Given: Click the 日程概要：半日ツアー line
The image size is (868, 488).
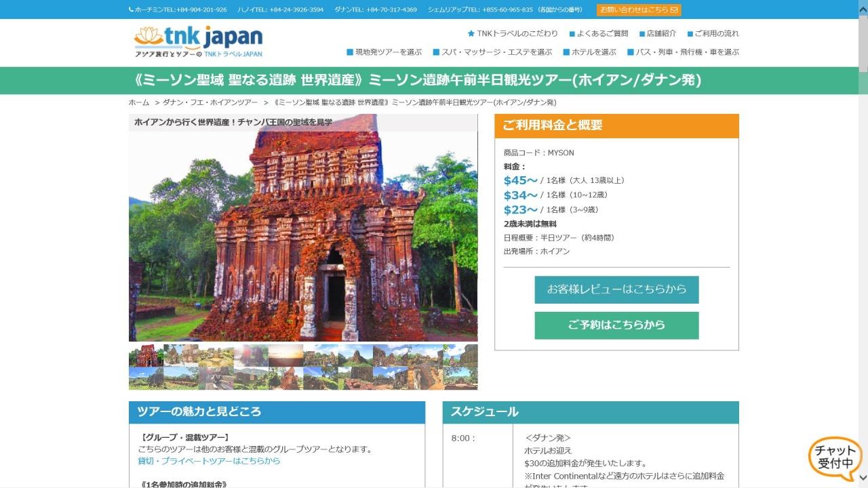Looking at the screenshot, I should click(559, 238).
